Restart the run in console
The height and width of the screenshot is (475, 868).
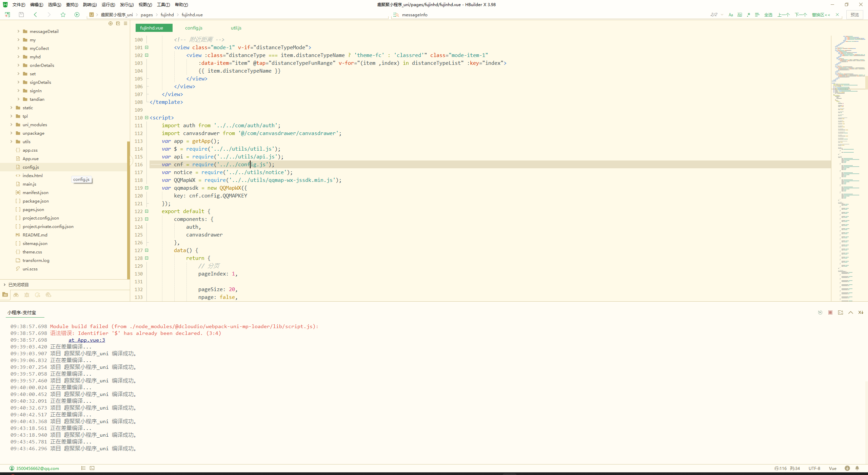[x=820, y=312]
